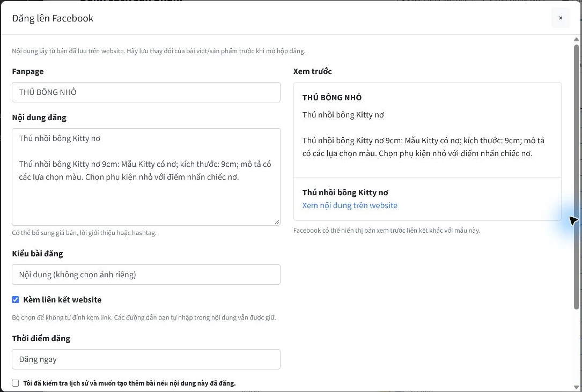Click the Thời điểm đăng label
This screenshot has width=582, height=392.
41,338
